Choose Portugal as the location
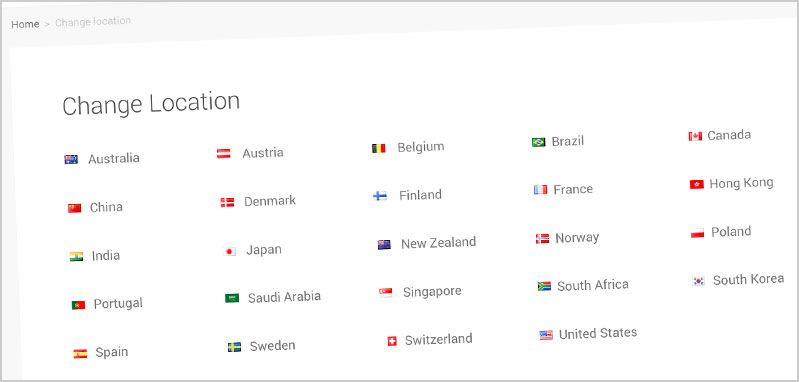This screenshot has width=799, height=382. [118, 304]
